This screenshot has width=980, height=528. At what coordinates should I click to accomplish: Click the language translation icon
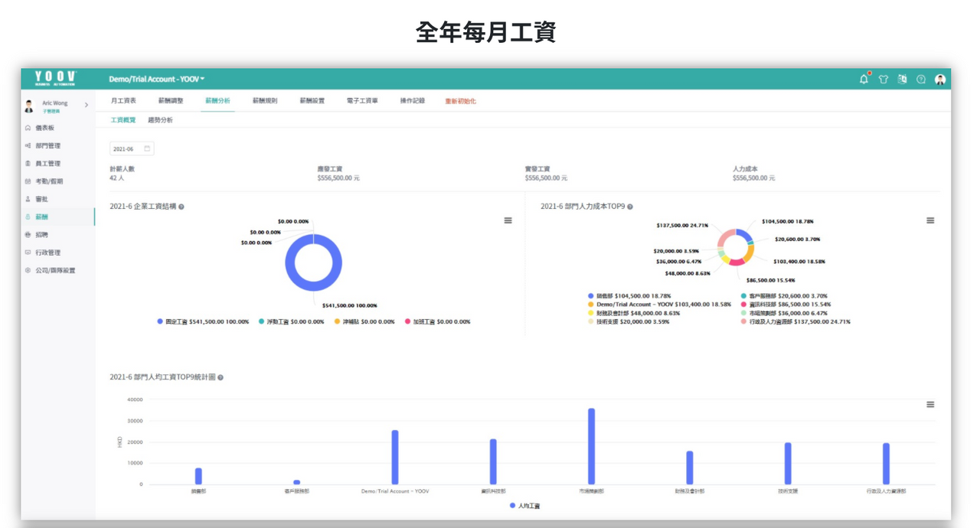pos(902,79)
